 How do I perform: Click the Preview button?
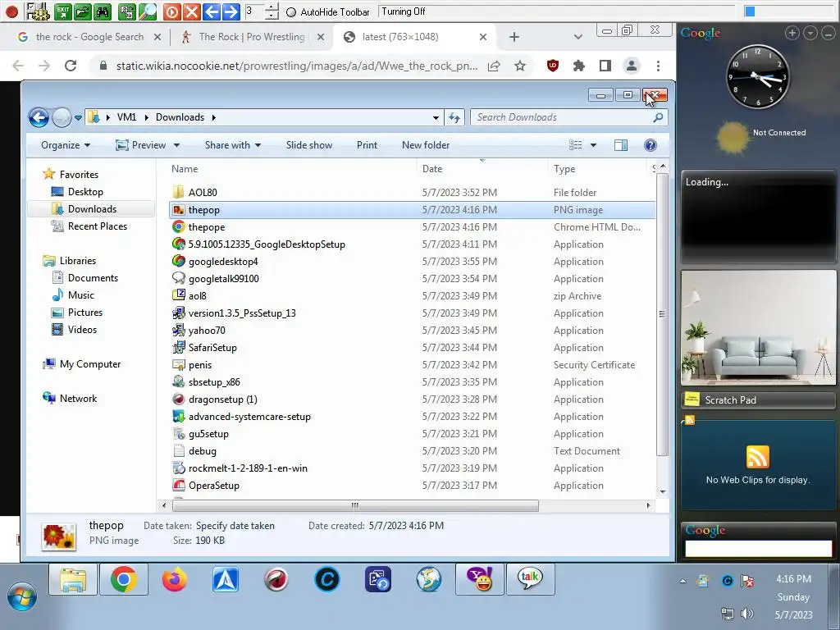point(141,145)
